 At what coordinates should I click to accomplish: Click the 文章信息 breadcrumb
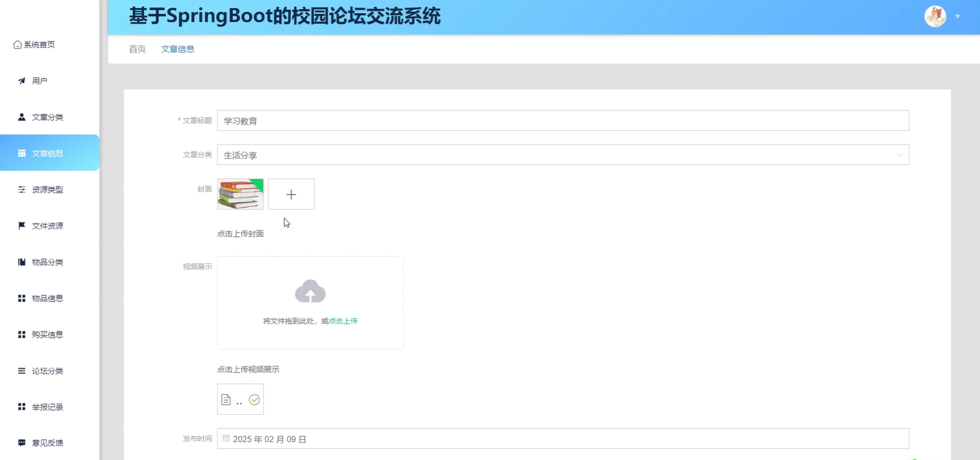pyautogui.click(x=177, y=49)
